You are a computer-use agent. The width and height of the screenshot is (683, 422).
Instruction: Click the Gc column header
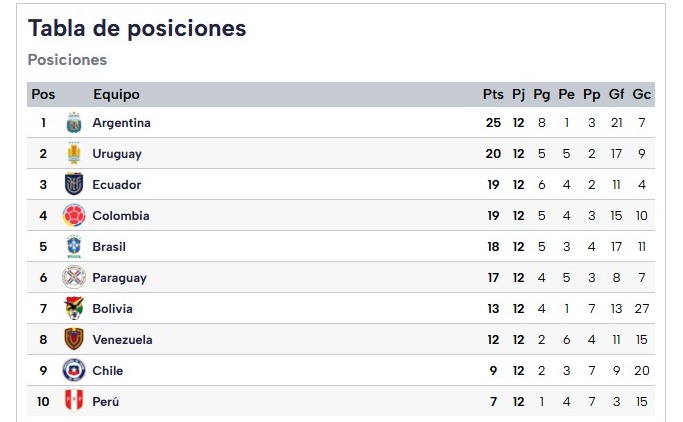point(642,95)
